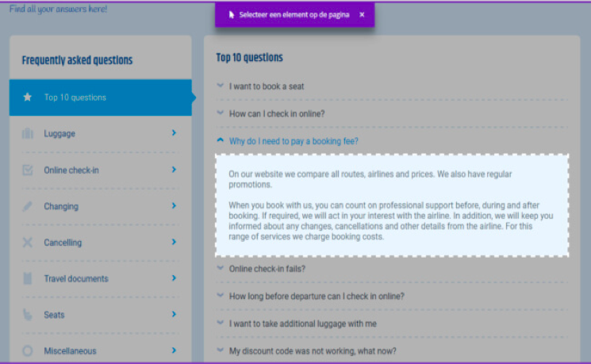The width and height of the screenshot is (591, 364).
Task: Click the Miscellaneous circle icon
Action: coord(28,351)
